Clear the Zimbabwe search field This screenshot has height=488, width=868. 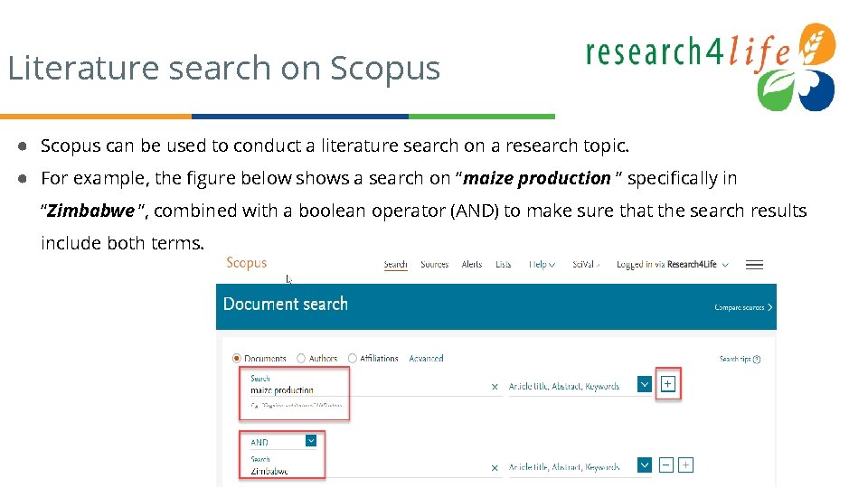pos(495,468)
